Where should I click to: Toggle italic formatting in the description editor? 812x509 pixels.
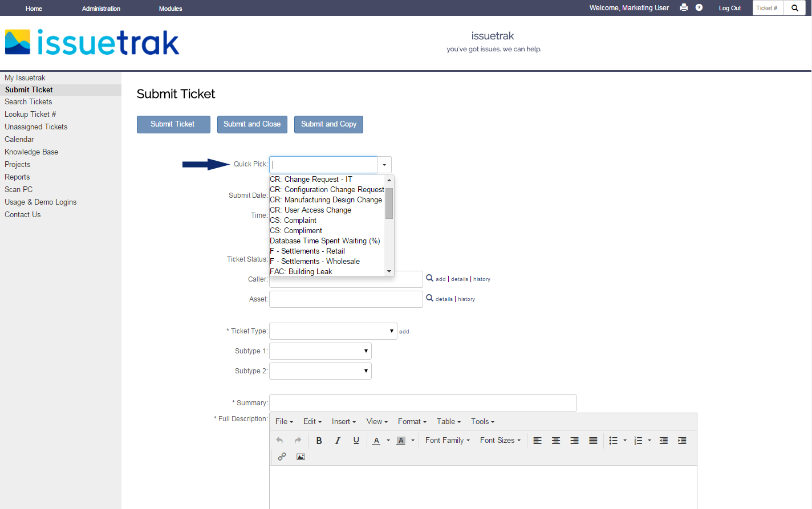pyautogui.click(x=337, y=440)
